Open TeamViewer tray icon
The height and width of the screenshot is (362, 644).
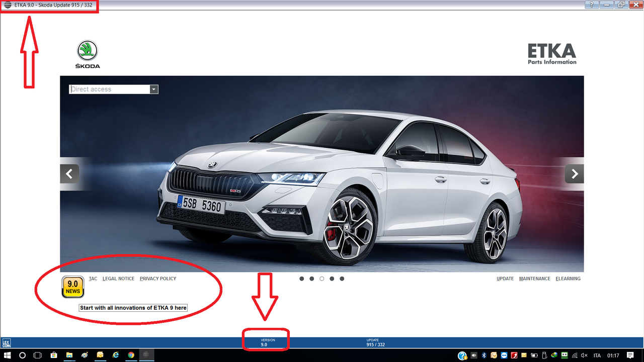pyautogui.click(x=504, y=355)
